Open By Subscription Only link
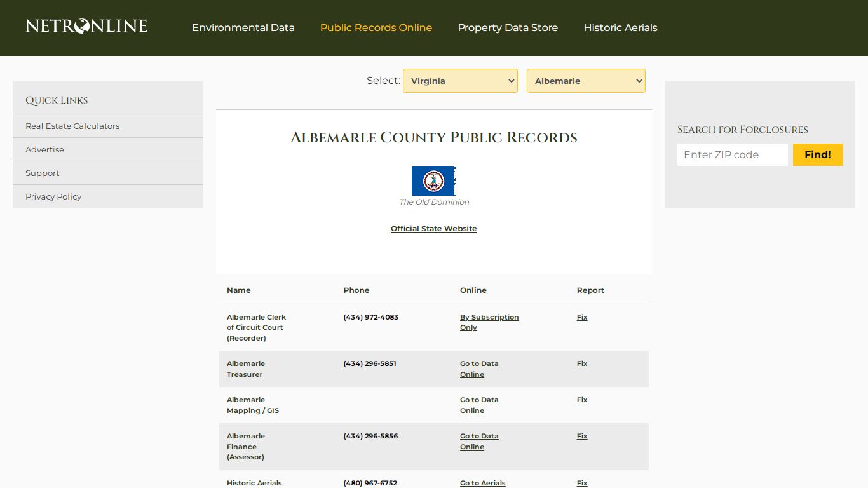868x488 pixels. click(489, 322)
